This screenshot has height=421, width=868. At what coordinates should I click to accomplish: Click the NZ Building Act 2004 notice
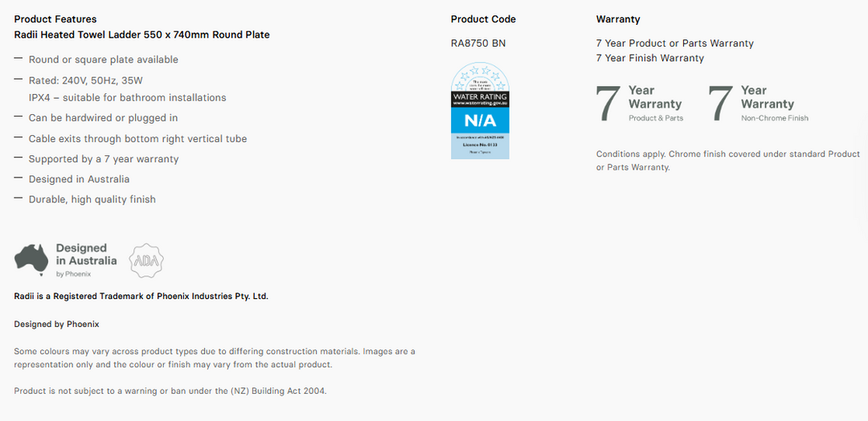(170, 391)
